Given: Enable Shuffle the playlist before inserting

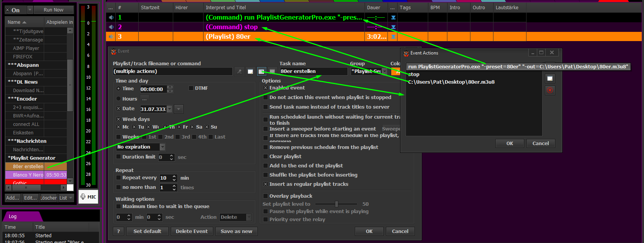Looking at the screenshot, I should coord(265,175).
